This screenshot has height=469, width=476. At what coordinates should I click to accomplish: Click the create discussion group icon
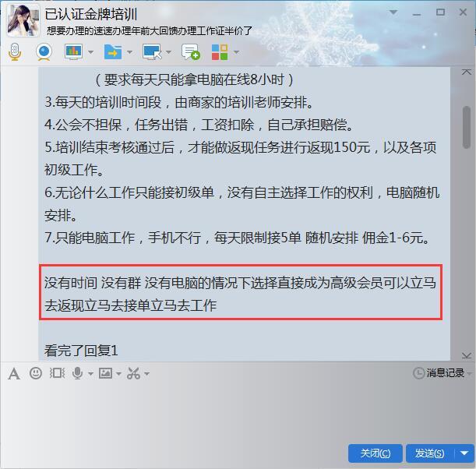pyautogui.click(x=190, y=52)
